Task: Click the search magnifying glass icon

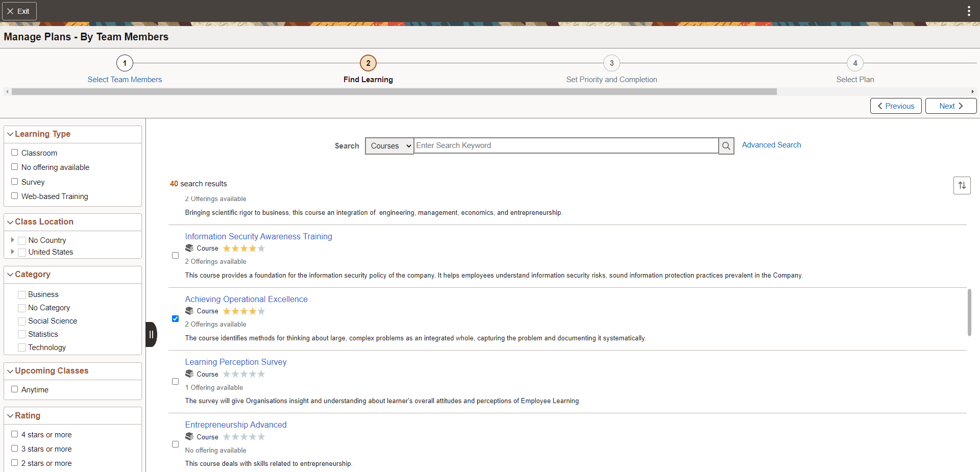Action: point(726,146)
